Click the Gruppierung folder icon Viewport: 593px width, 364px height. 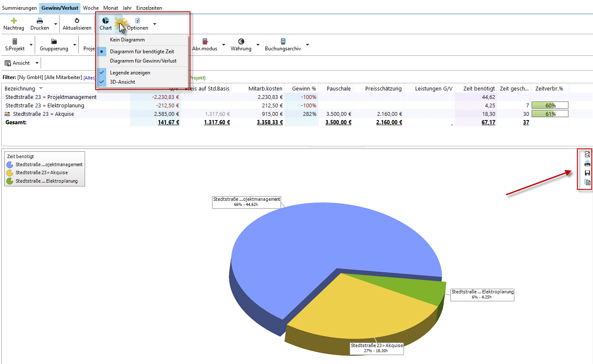pyautogui.click(x=54, y=41)
